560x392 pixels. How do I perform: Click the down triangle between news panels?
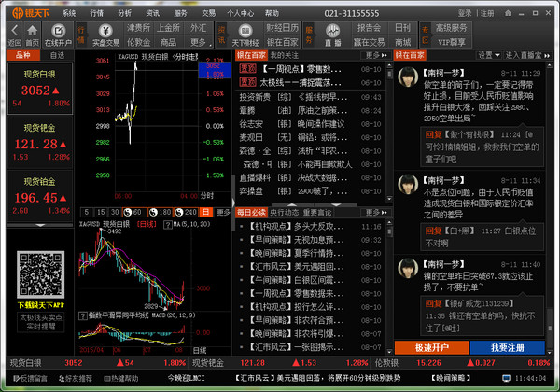[x=336, y=205]
